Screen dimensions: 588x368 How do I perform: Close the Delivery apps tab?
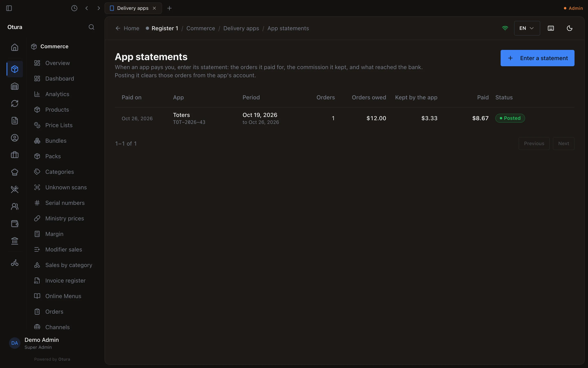pyautogui.click(x=154, y=8)
